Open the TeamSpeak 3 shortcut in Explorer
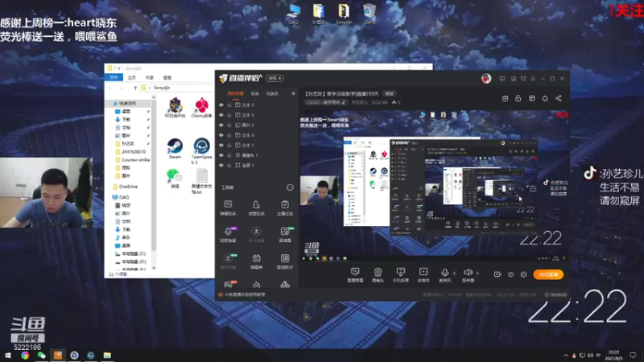Image resolution: width=644 pixels, height=362 pixels. (201, 151)
